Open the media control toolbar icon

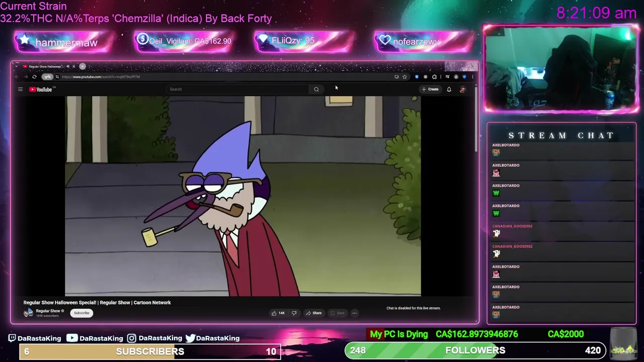pyautogui.click(x=447, y=77)
